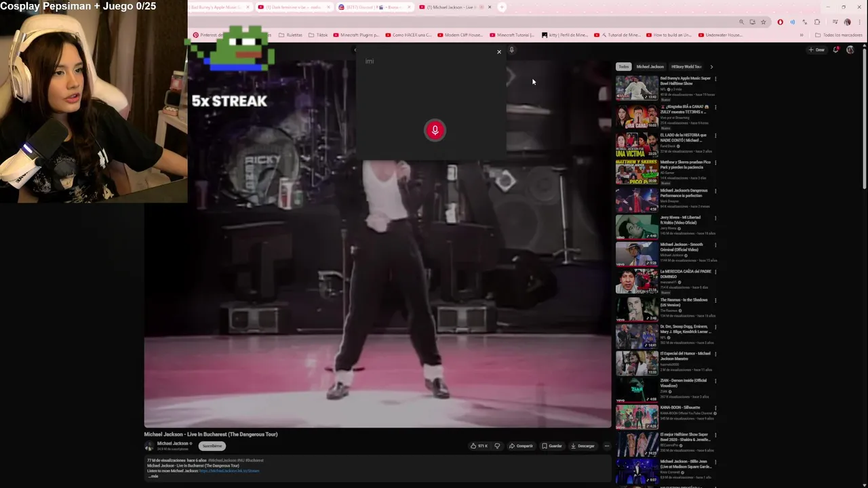Open Underwater House bookmark
The height and width of the screenshot is (488, 868).
(721, 35)
